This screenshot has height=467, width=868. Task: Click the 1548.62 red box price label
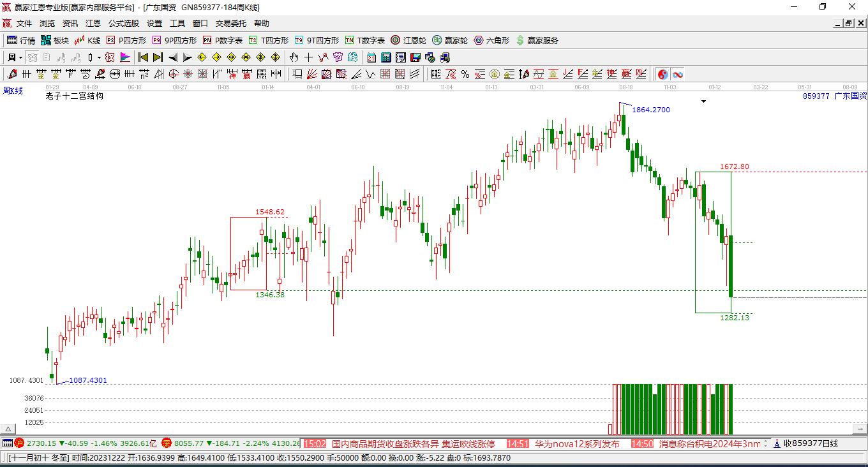click(x=270, y=212)
